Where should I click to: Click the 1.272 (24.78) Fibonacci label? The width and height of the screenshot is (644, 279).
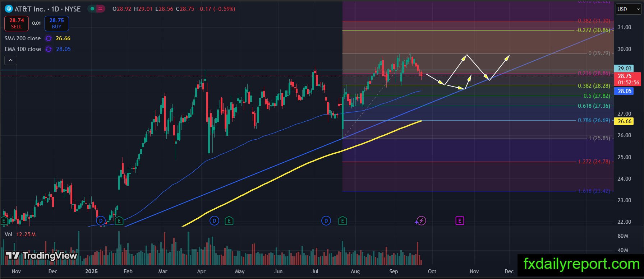tap(594, 162)
